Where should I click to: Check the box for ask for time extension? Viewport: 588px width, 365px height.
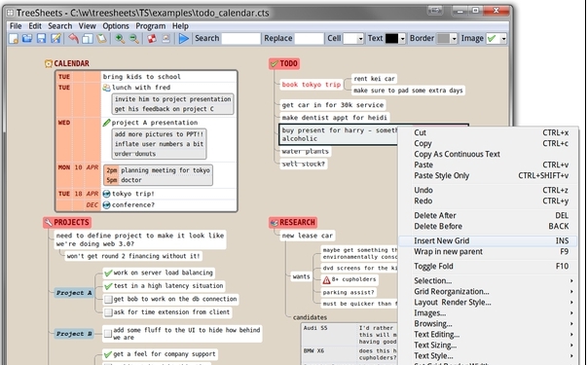(108, 312)
